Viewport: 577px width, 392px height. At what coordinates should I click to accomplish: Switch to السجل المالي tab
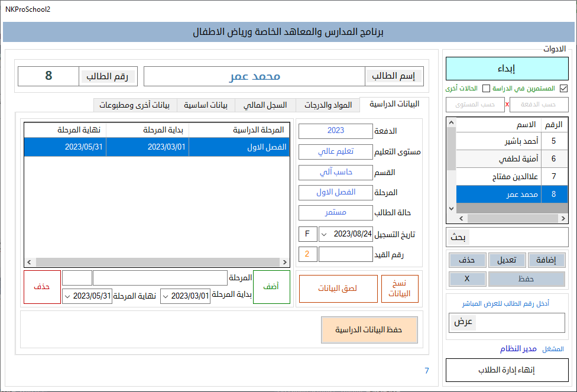pyautogui.click(x=265, y=105)
